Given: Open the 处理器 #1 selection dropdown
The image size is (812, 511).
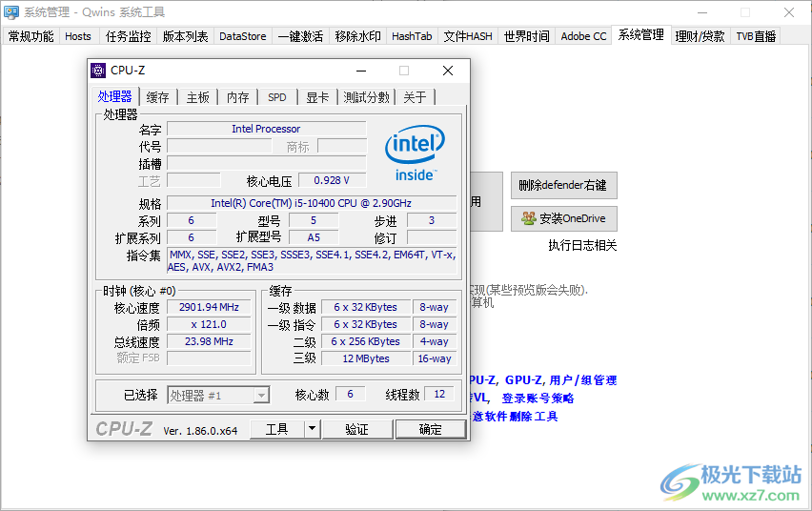Looking at the screenshot, I should coord(261,396).
